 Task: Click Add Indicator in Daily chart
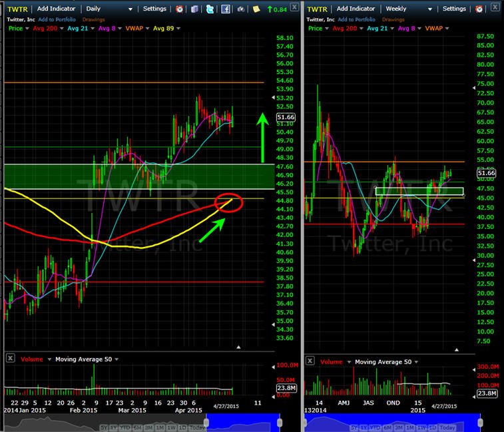pyautogui.click(x=56, y=9)
